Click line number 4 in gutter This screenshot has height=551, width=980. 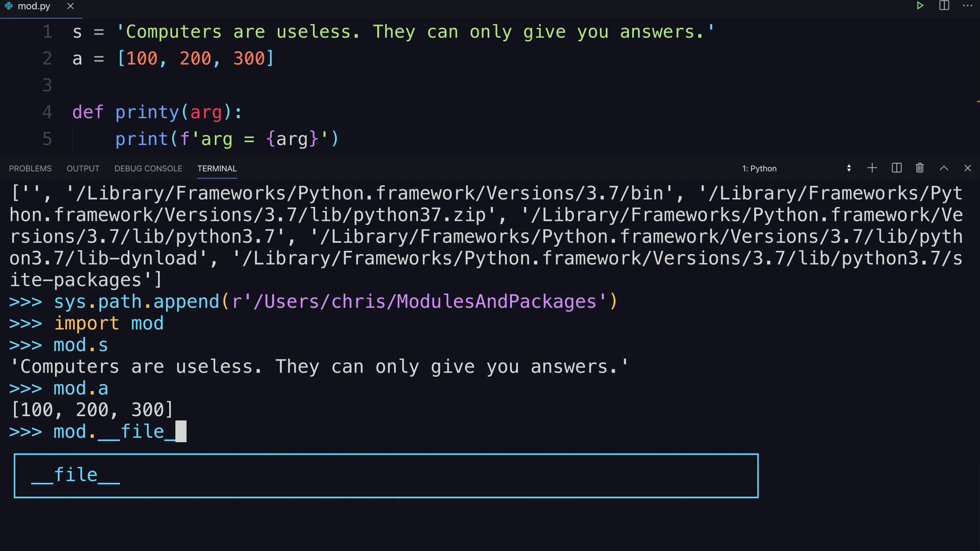point(47,112)
